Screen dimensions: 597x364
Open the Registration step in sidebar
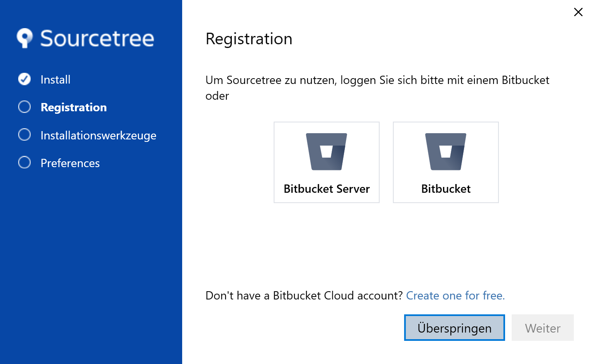pyautogui.click(x=74, y=108)
